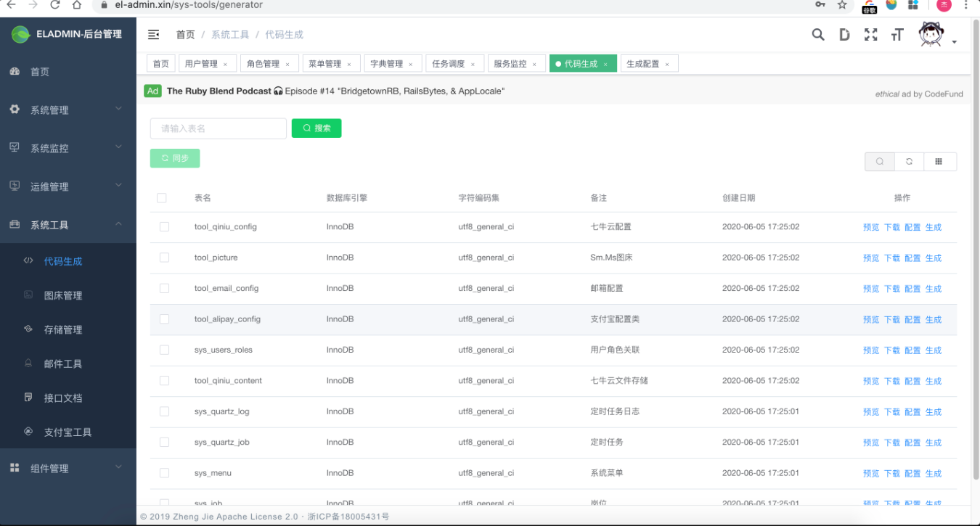Open the column visibility grid icon
This screenshot has height=526, width=980.
point(940,161)
